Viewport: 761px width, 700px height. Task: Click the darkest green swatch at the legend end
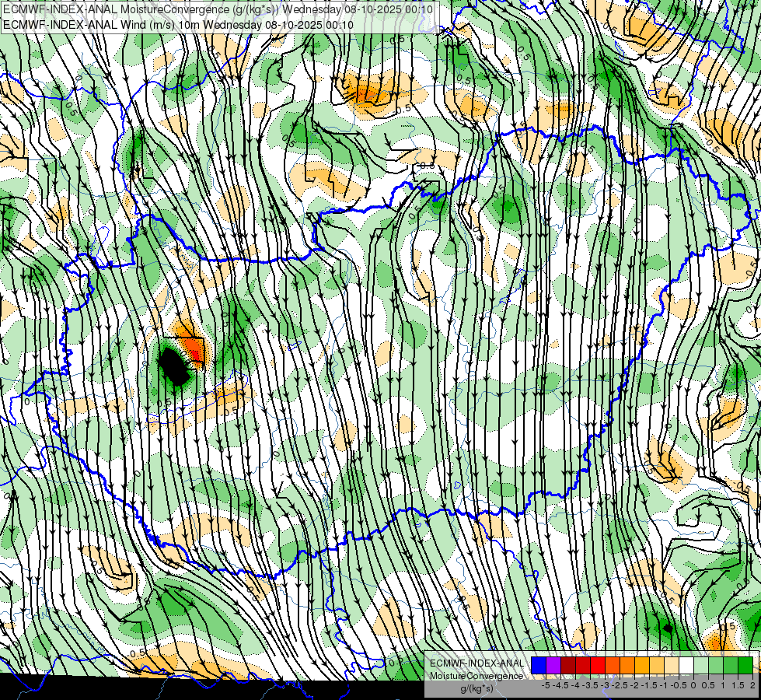(x=745, y=665)
